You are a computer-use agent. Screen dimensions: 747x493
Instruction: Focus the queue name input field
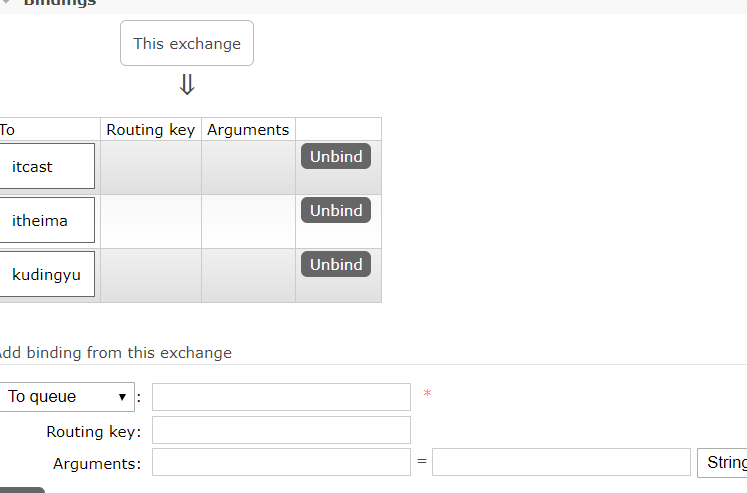point(281,397)
